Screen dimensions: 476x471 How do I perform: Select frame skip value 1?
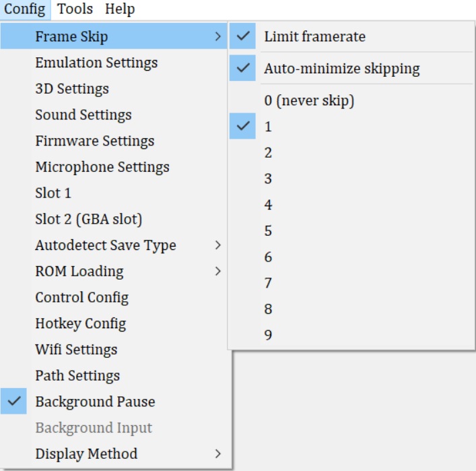tap(269, 127)
